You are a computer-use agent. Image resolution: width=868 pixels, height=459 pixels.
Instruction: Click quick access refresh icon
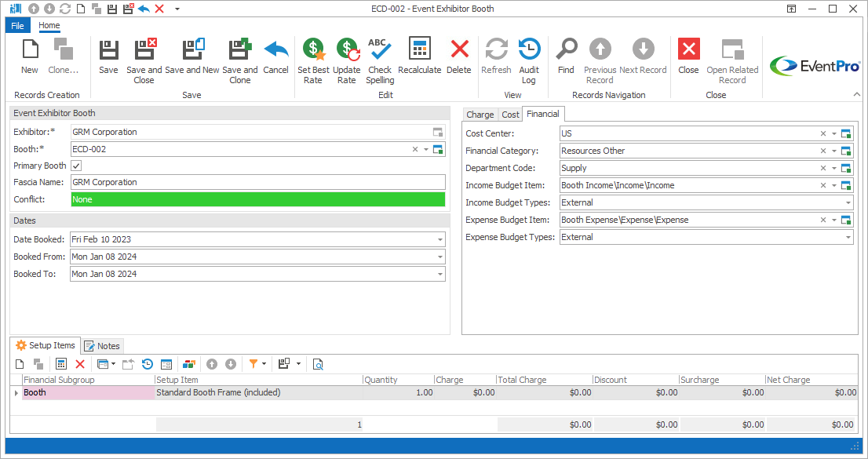(x=65, y=9)
